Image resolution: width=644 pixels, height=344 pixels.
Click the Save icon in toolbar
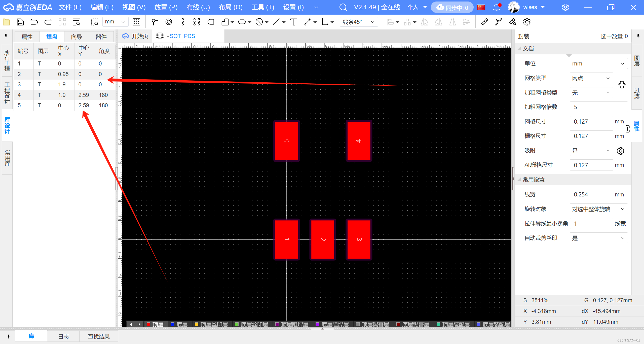20,22
